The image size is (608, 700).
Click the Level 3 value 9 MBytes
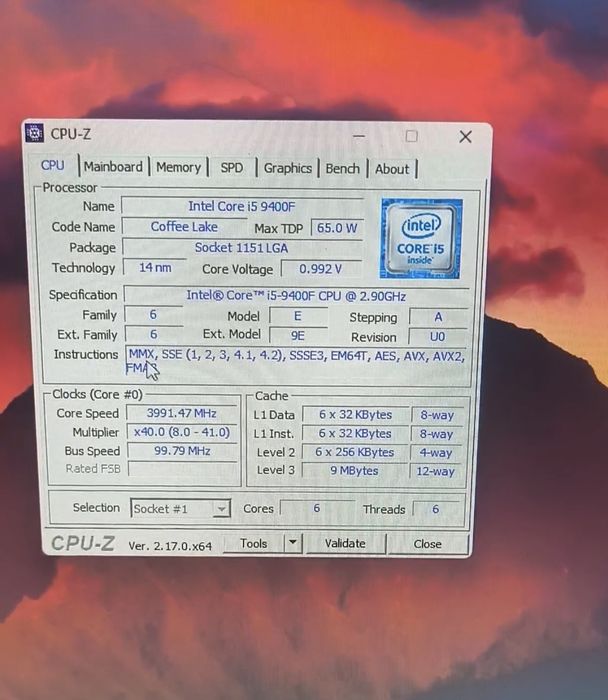[x=354, y=471]
